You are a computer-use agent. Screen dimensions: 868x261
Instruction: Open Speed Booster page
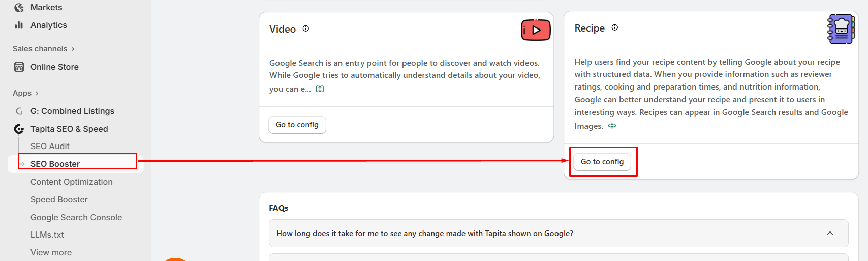point(59,199)
